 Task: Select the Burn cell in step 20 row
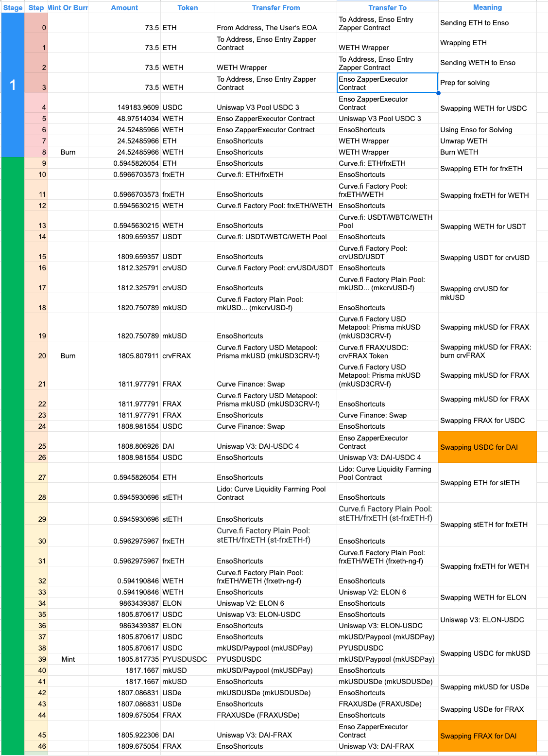point(68,351)
